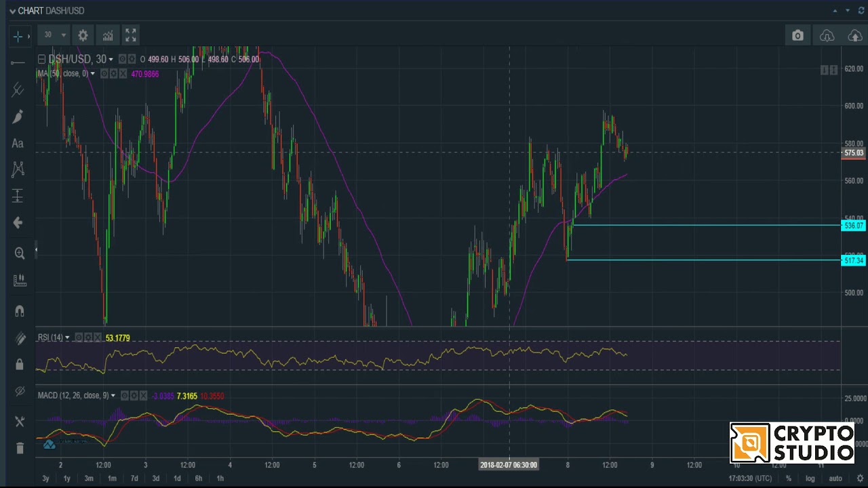Select the Aa text annotation tool

click(18, 143)
